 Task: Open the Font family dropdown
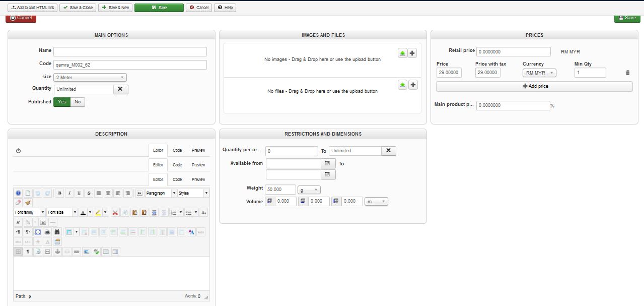(x=30, y=213)
